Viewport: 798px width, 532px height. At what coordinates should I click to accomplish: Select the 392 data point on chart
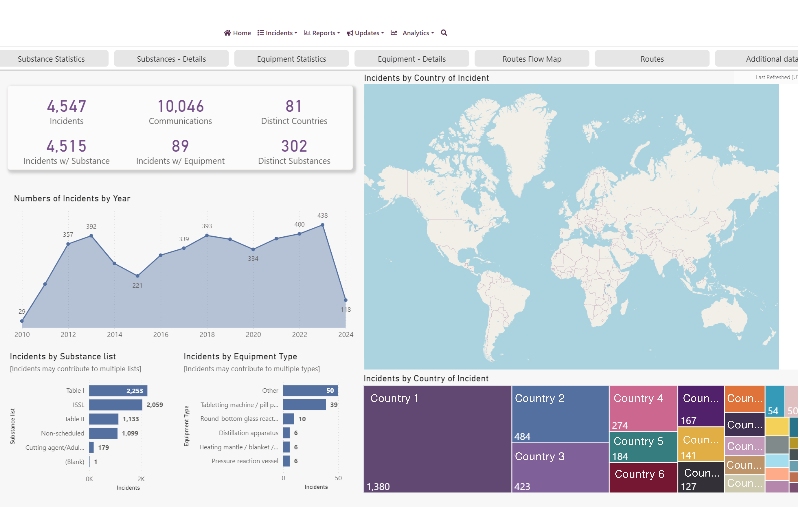91,236
